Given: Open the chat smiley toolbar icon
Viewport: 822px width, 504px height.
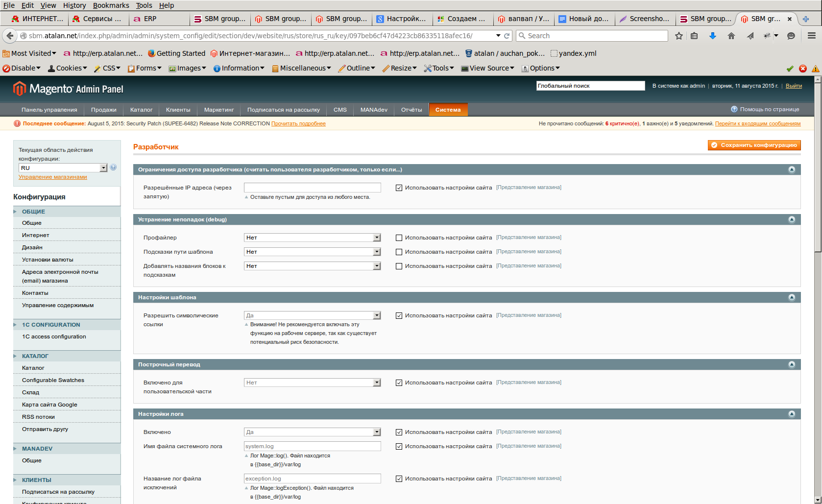Looking at the screenshot, I should (791, 36).
